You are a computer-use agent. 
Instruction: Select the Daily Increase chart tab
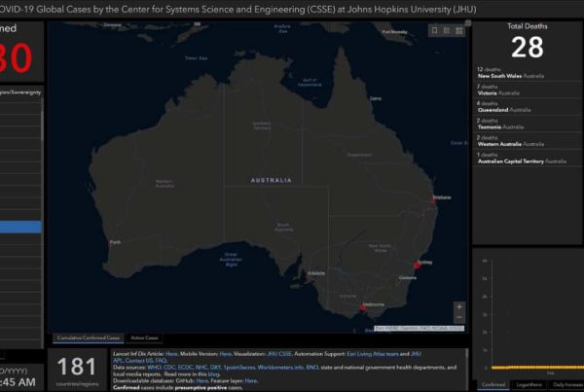pyautogui.click(x=567, y=384)
